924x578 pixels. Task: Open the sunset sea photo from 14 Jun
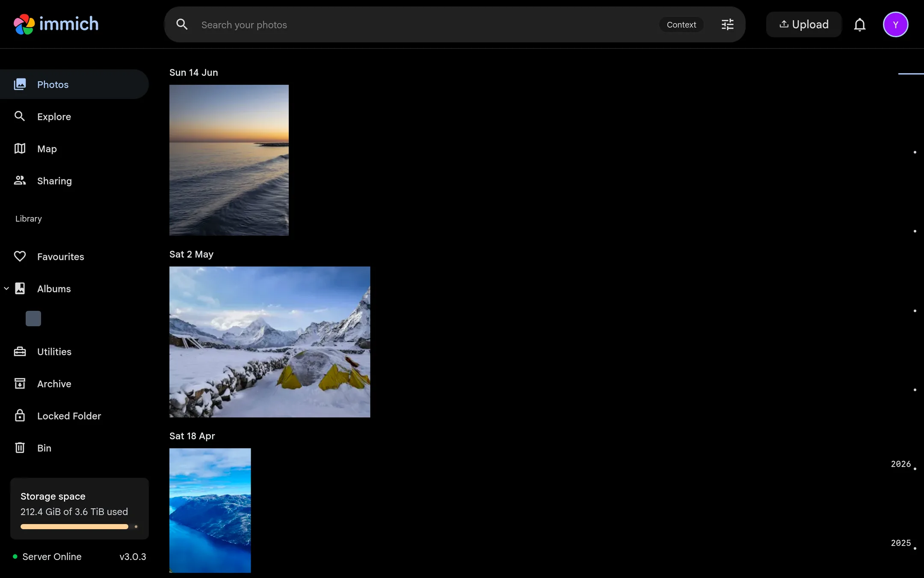229,160
